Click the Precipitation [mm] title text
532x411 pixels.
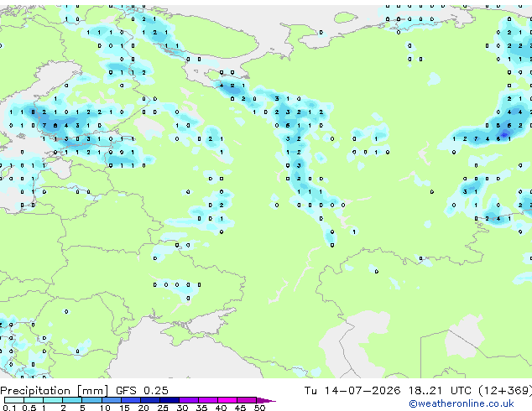[x=55, y=391]
